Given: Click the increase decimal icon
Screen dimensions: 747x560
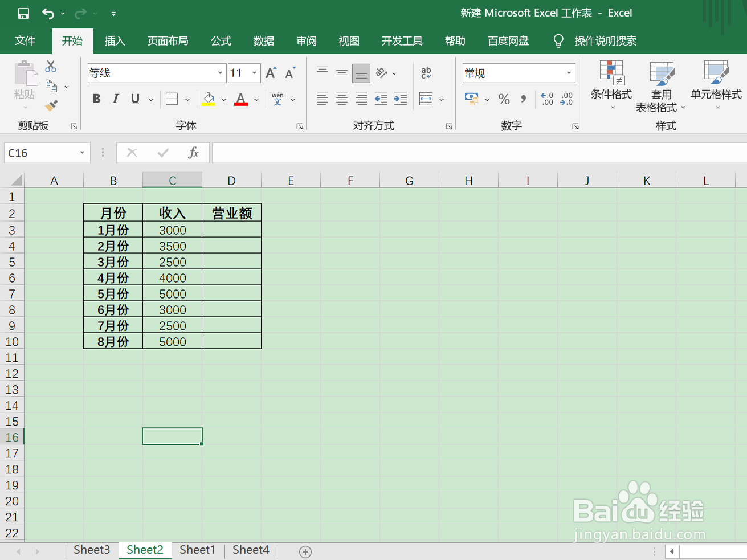Looking at the screenshot, I should (546, 99).
